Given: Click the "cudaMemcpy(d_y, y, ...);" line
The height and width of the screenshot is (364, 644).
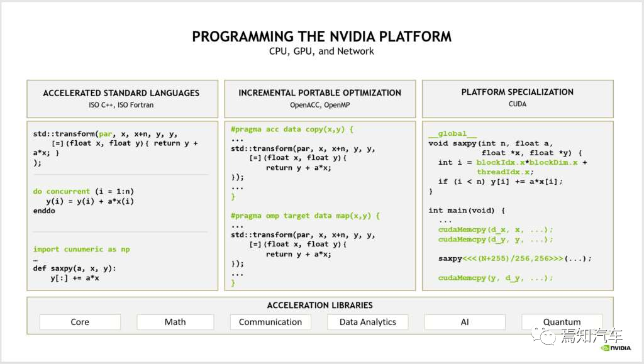Looking at the screenshot, I should coord(496,240).
